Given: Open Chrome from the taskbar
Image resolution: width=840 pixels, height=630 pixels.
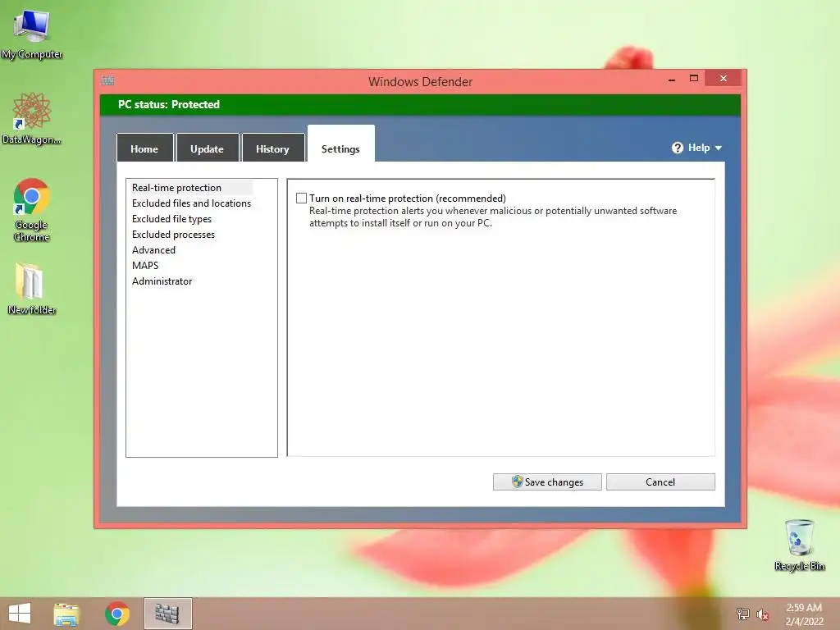Looking at the screenshot, I should tap(116, 614).
